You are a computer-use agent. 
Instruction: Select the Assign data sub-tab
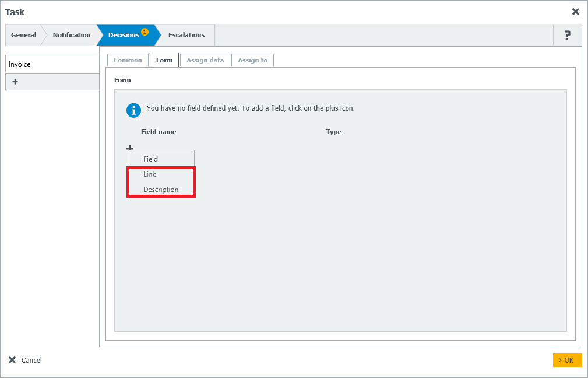[x=205, y=60]
